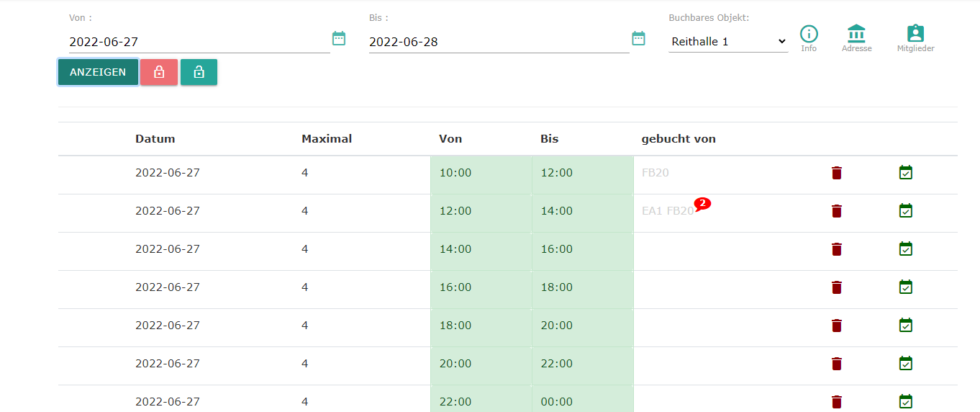Click the red comment badge showing 2
This screenshot has width=980, height=412.
702,204
